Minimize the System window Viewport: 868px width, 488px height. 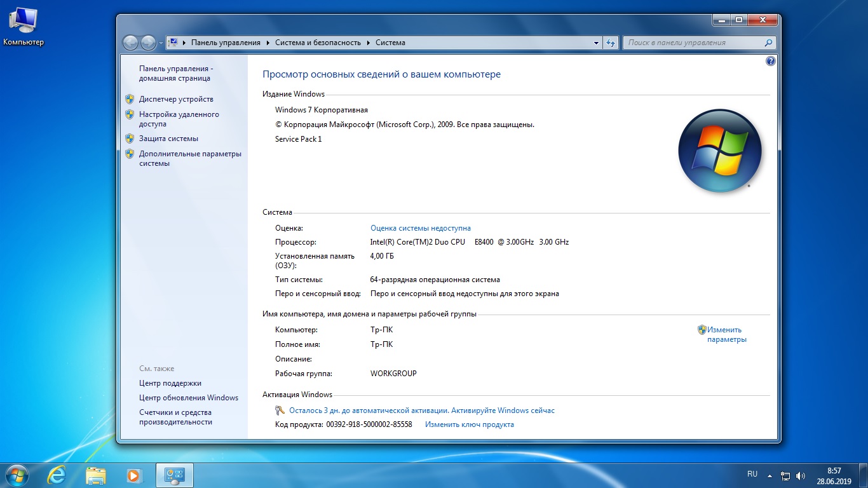tap(721, 20)
